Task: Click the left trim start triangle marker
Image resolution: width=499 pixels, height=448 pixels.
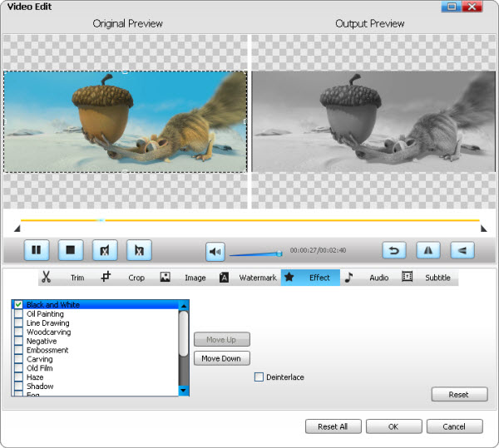Action: [x=17, y=229]
